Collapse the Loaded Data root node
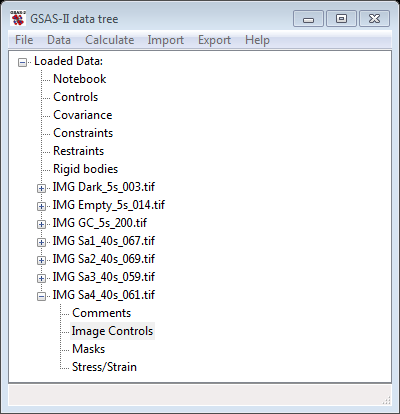The height and width of the screenshot is (414, 400). pos(22,62)
